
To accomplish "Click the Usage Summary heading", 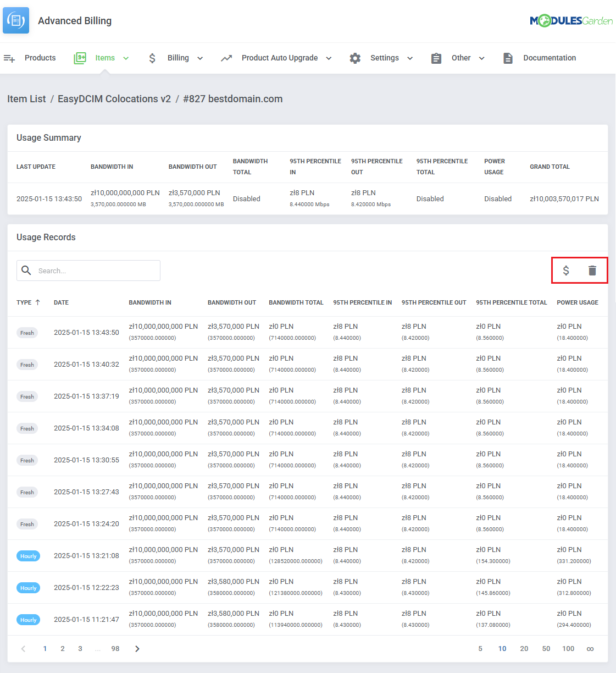I will coord(49,137).
